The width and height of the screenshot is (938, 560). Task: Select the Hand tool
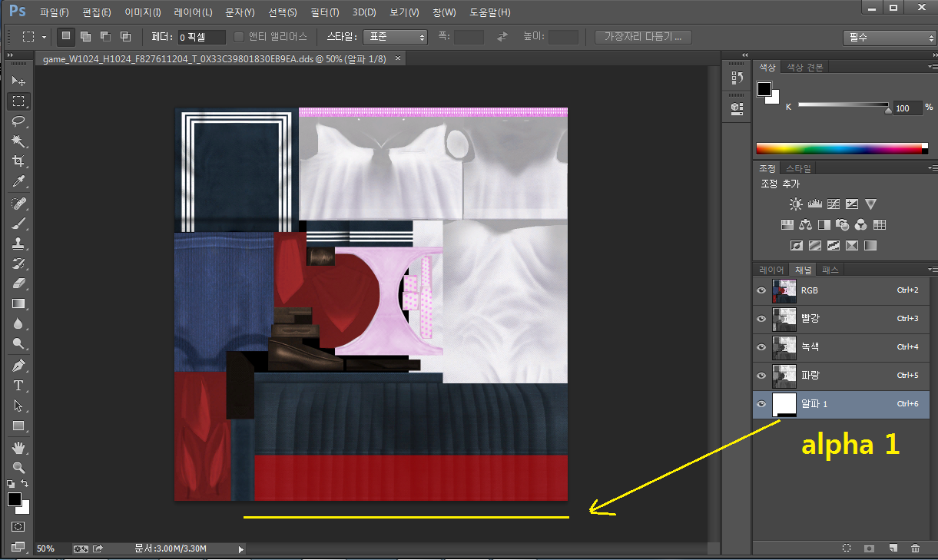[19, 447]
